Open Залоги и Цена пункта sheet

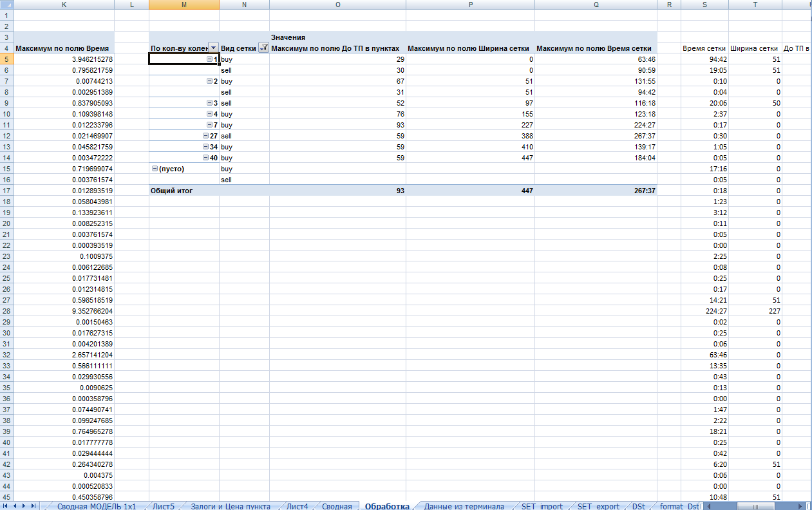230,506
